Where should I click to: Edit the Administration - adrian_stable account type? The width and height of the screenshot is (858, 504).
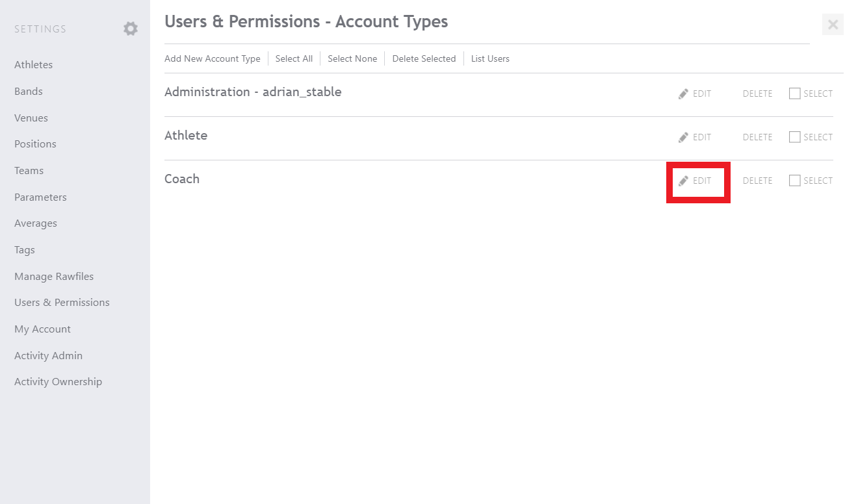[x=695, y=94]
